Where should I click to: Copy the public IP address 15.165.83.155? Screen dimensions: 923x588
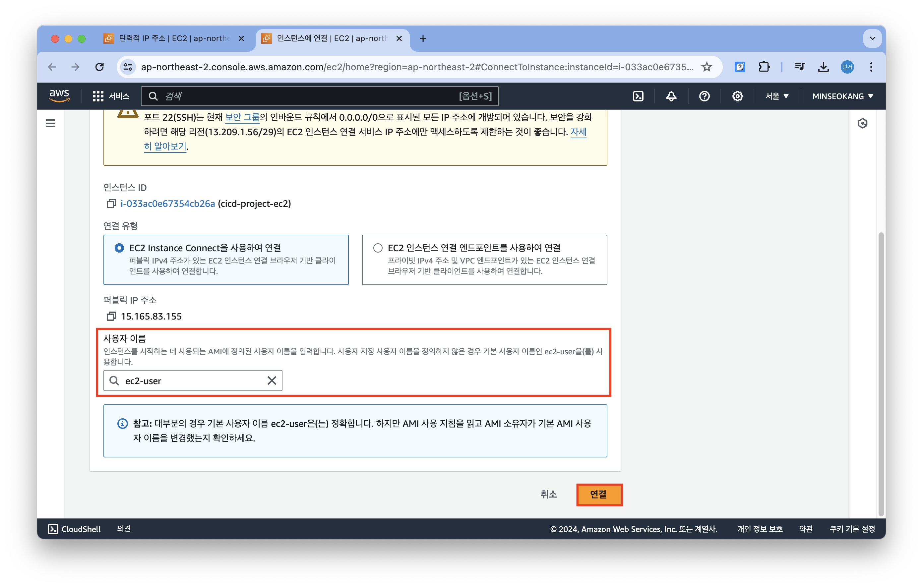point(111,316)
